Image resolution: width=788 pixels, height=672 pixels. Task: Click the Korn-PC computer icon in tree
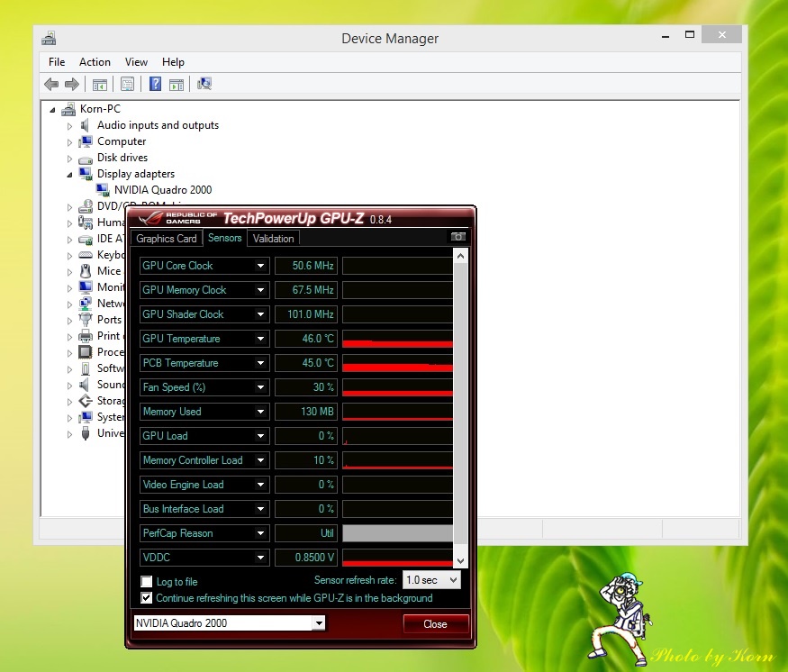click(x=68, y=109)
